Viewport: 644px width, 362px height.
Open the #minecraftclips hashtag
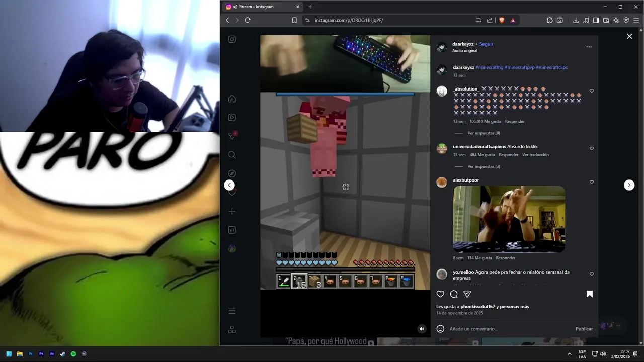tap(552, 67)
